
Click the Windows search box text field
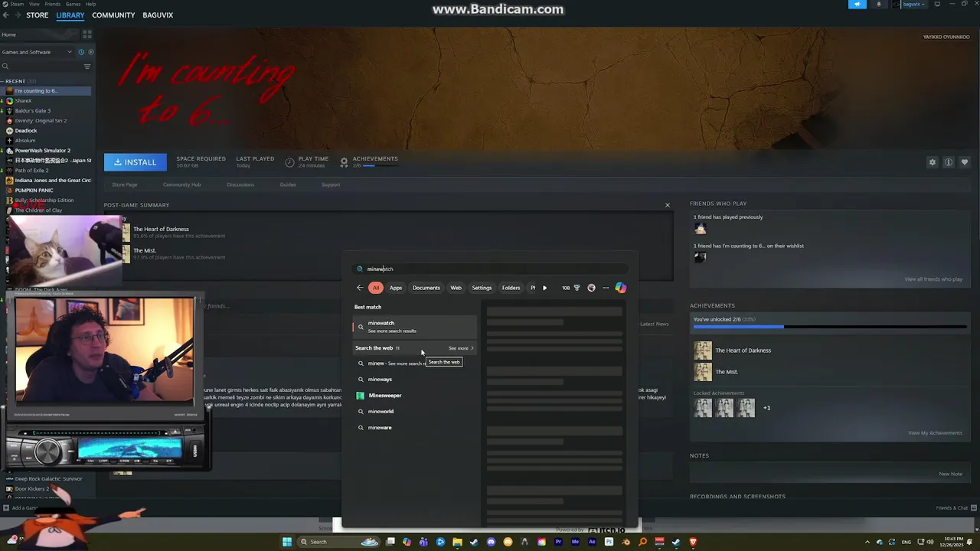point(490,269)
